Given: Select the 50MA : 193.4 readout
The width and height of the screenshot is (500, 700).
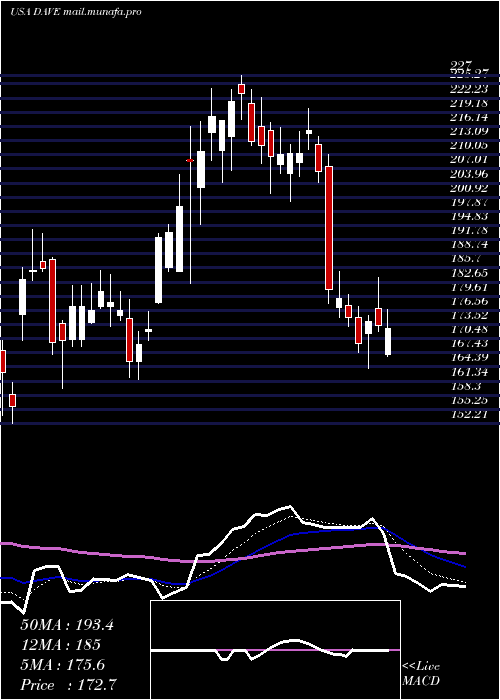Looking at the screenshot, I should pyautogui.click(x=67, y=625).
